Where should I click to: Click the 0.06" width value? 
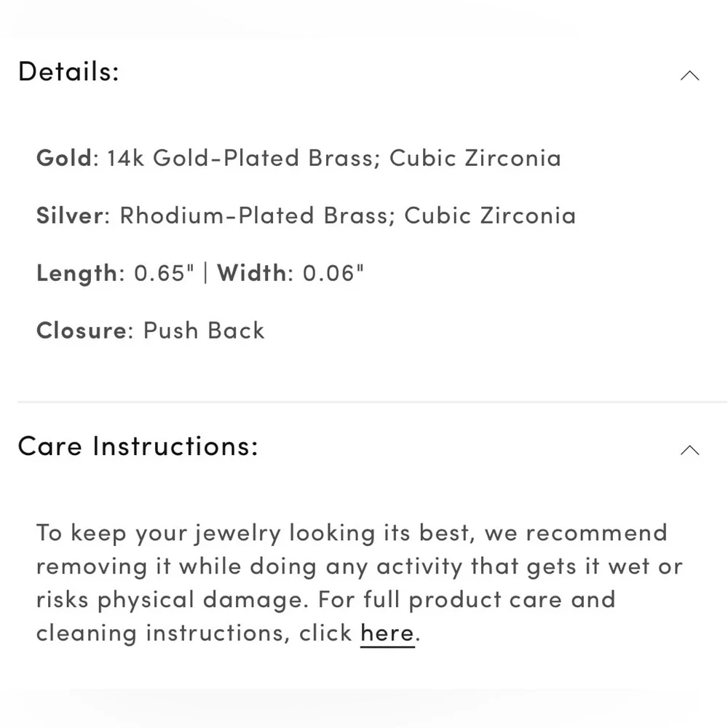click(333, 273)
